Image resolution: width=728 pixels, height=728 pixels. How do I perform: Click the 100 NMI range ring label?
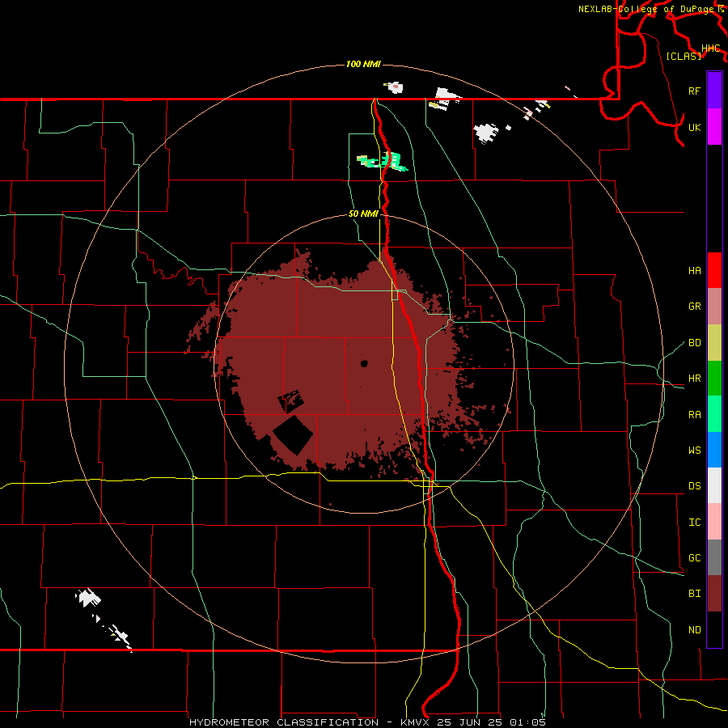363,64
